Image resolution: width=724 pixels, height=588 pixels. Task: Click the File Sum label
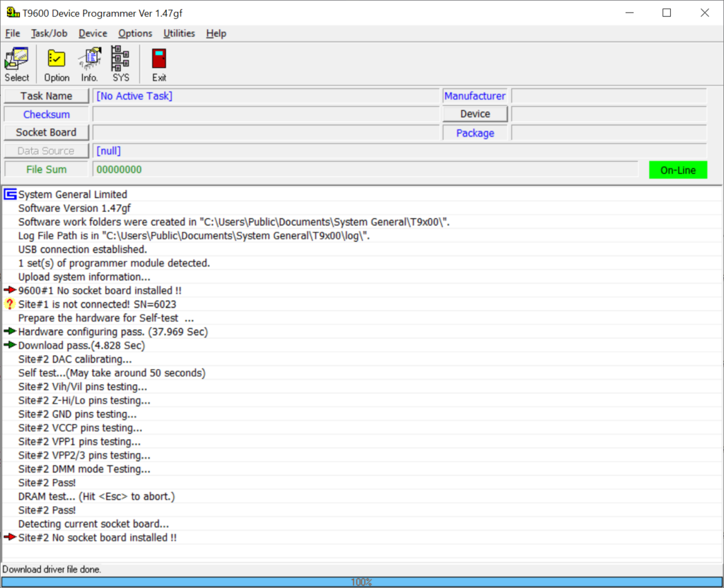[46, 170]
